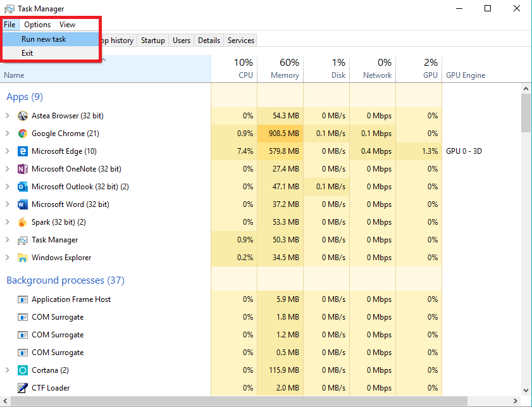Click the CTF Loader pen icon
Viewport: 532px width, 407px height.
pos(22,387)
